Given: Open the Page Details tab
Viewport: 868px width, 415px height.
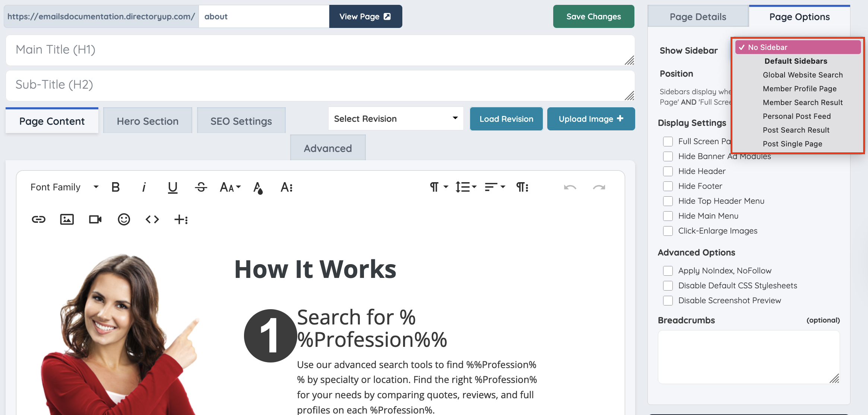Looking at the screenshot, I should pos(698,17).
